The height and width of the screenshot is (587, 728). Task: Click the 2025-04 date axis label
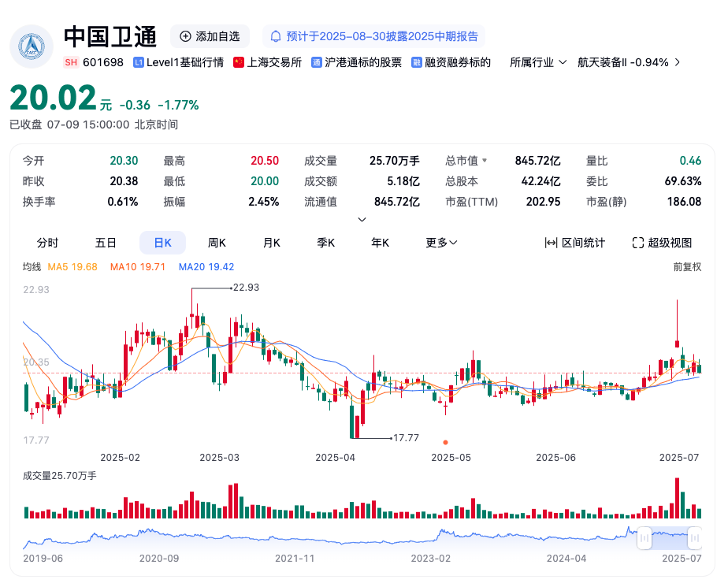(x=335, y=458)
